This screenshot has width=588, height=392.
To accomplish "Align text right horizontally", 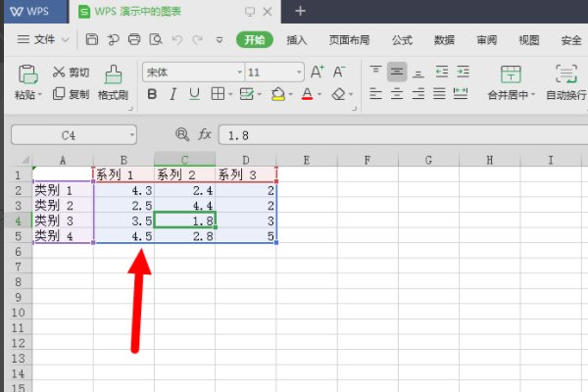I will pos(418,93).
